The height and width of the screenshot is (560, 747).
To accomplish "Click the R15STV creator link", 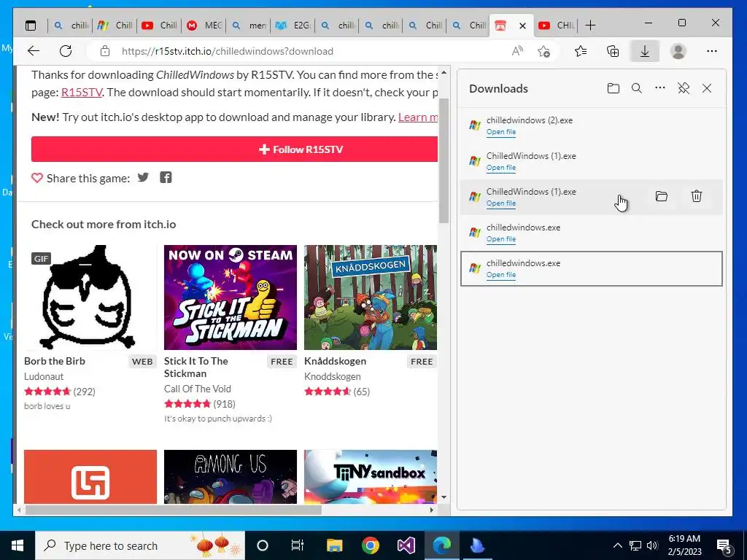I will [82, 93].
